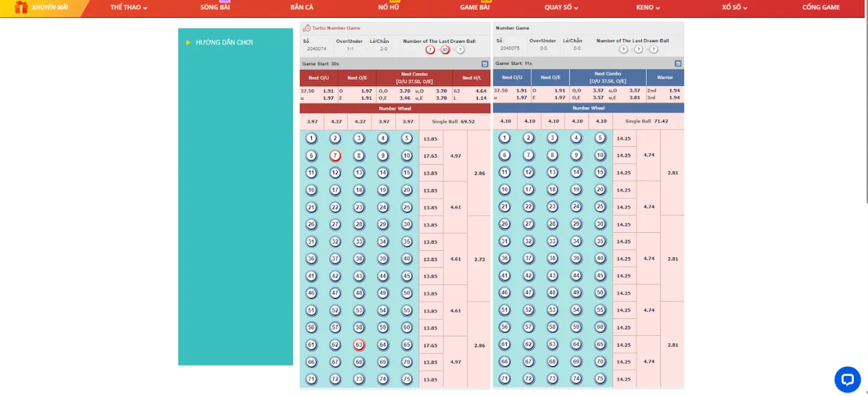
Task: Click the Turbo Number Game stopwatch icon
Action: (x=306, y=28)
